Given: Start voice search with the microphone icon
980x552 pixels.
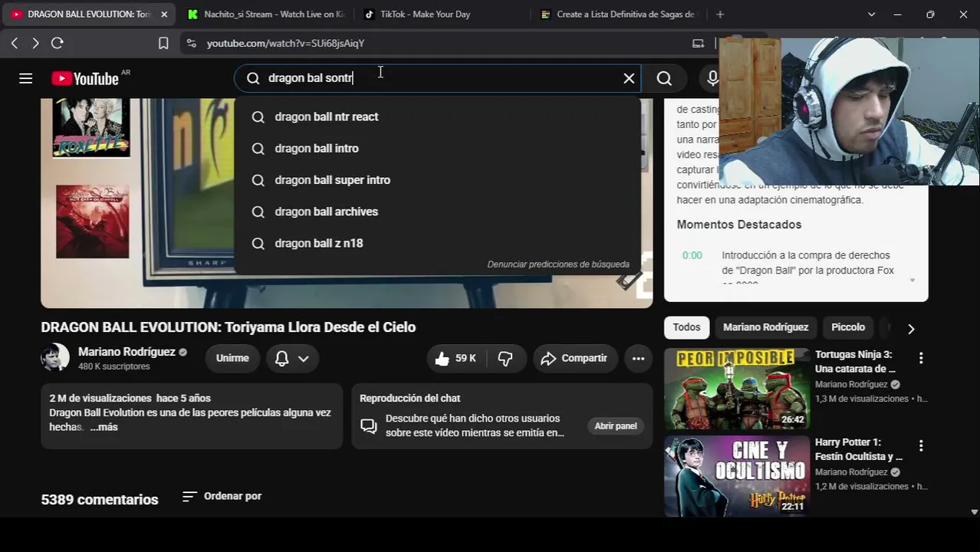Looking at the screenshot, I should (x=712, y=78).
